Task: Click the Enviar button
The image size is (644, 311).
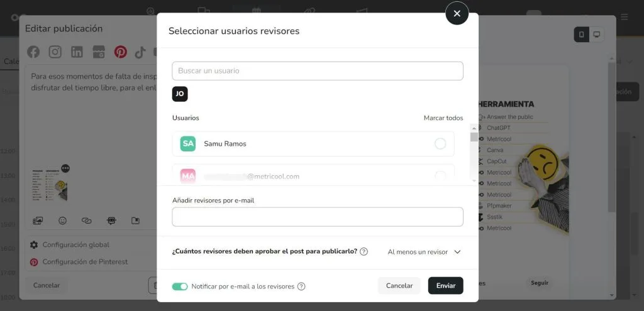Action: (x=446, y=286)
